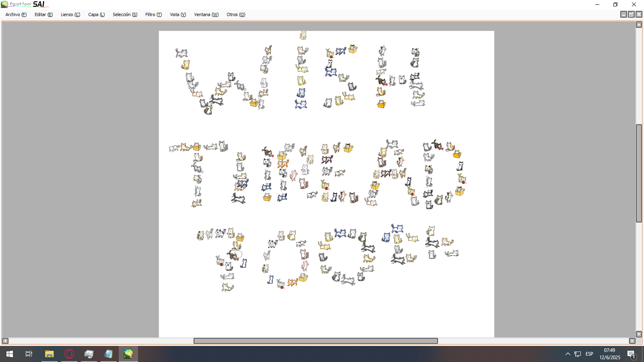Restore the canvas document window
Viewport: 644px width, 362px height.
pyautogui.click(x=631, y=14)
